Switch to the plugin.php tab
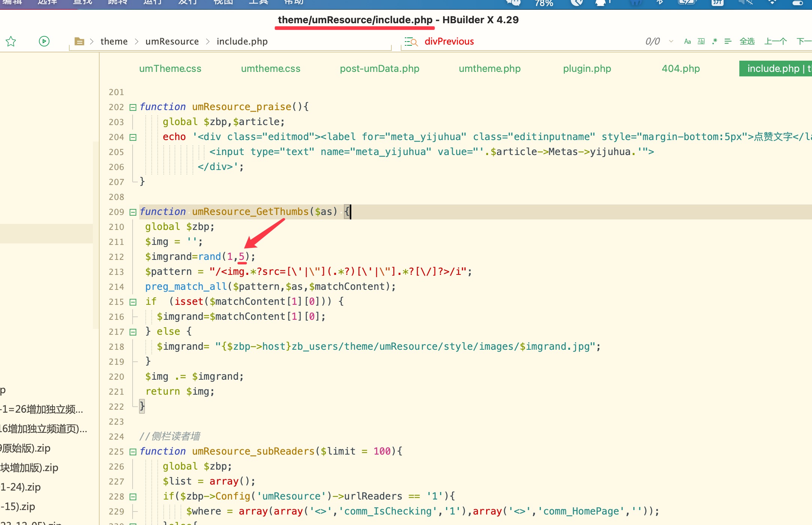The image size is (812, 525). click(587, 69)
